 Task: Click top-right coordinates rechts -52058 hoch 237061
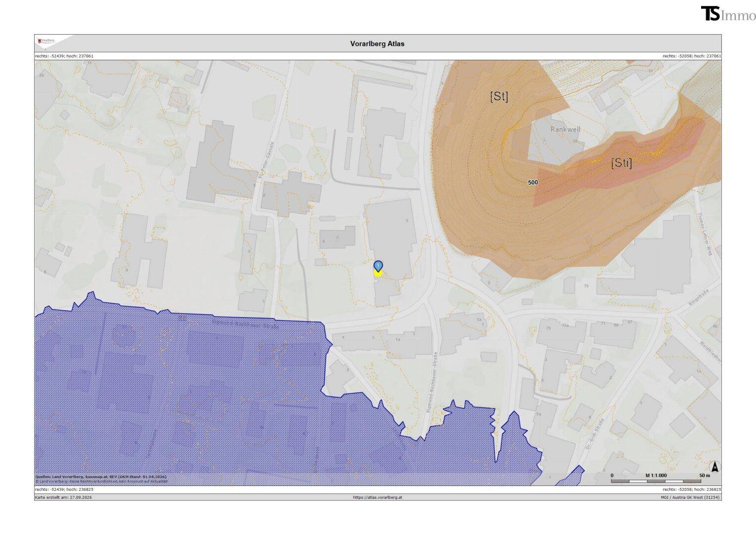[692, 56]
